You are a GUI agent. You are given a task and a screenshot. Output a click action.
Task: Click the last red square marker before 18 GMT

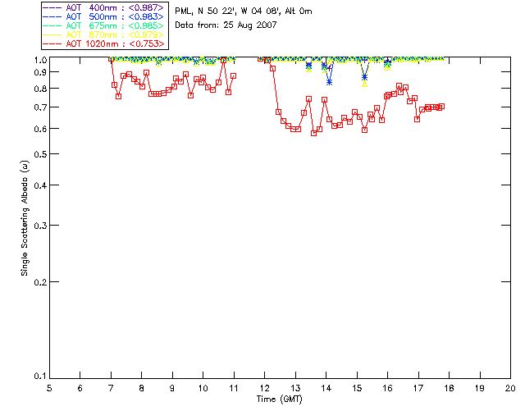441,106
